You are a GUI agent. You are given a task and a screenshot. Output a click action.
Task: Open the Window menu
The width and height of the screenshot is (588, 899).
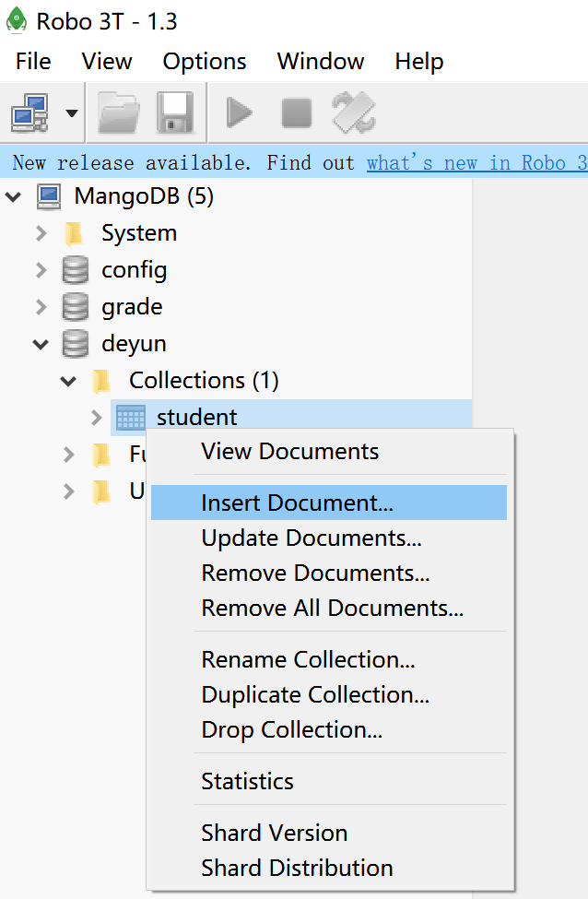pos(321,62)
